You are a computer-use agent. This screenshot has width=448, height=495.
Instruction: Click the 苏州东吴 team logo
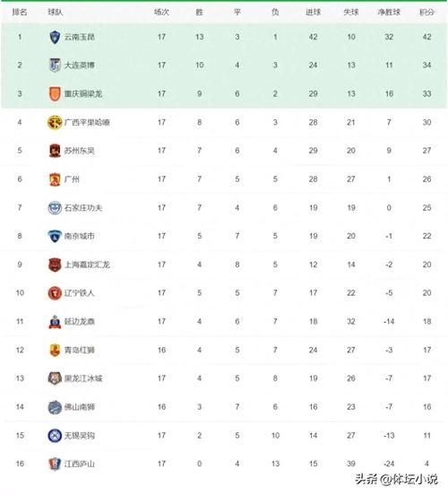[55, 151]
